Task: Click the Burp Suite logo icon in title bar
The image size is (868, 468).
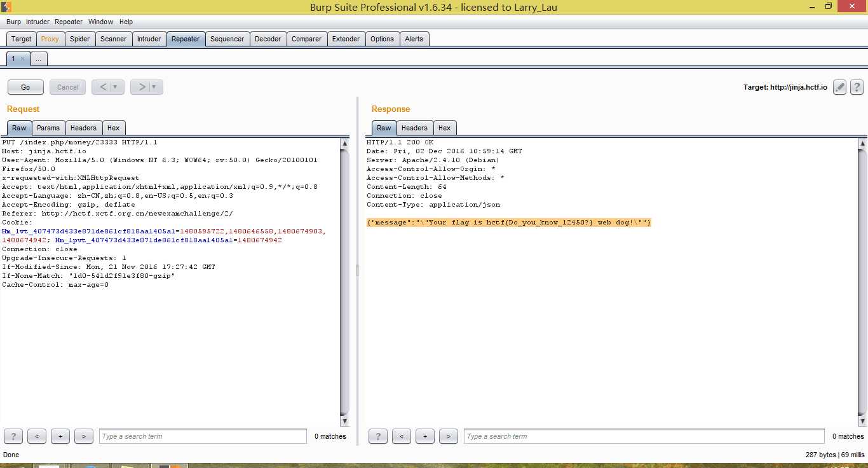Action: [6, 7]
